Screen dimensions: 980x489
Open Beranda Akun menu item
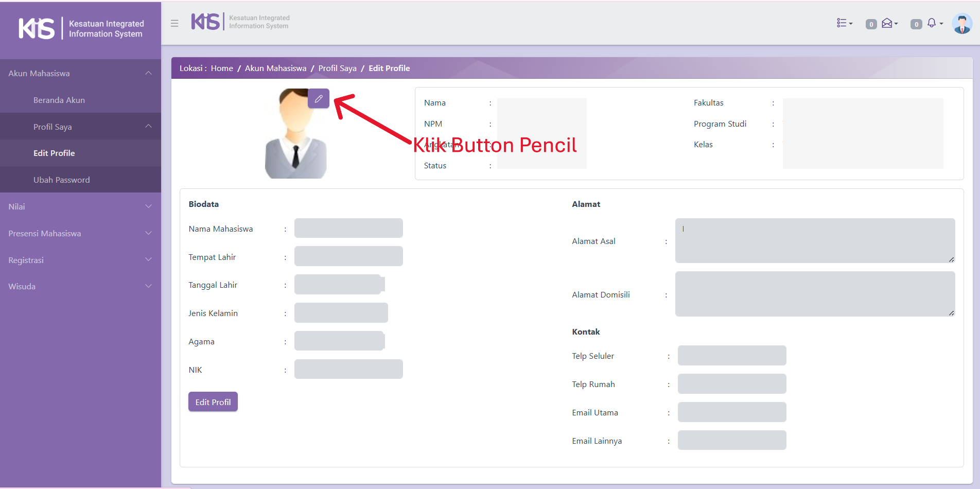tap(59, 100)
